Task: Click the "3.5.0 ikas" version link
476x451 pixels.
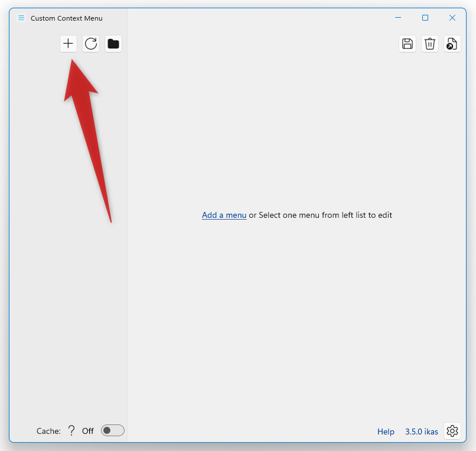Action: pyautogui.click(x=421, y=432)
